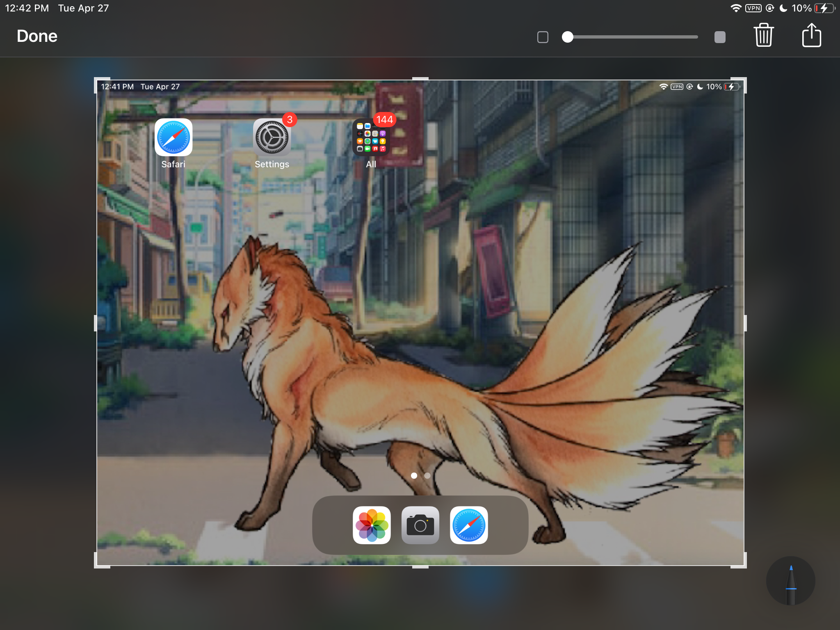
Task: Tap Done to finish editing
Action: click(37, 36)
